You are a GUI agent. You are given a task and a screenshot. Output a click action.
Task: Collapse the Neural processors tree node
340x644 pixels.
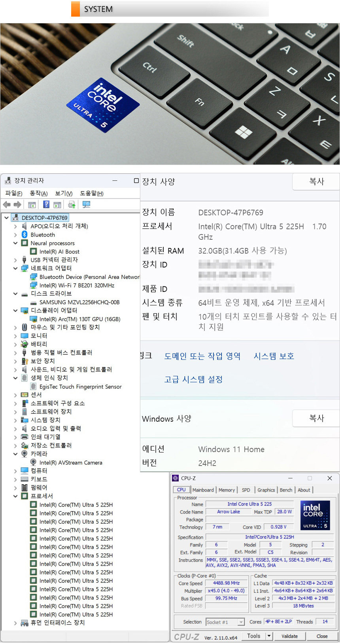(x=15, y=243)
